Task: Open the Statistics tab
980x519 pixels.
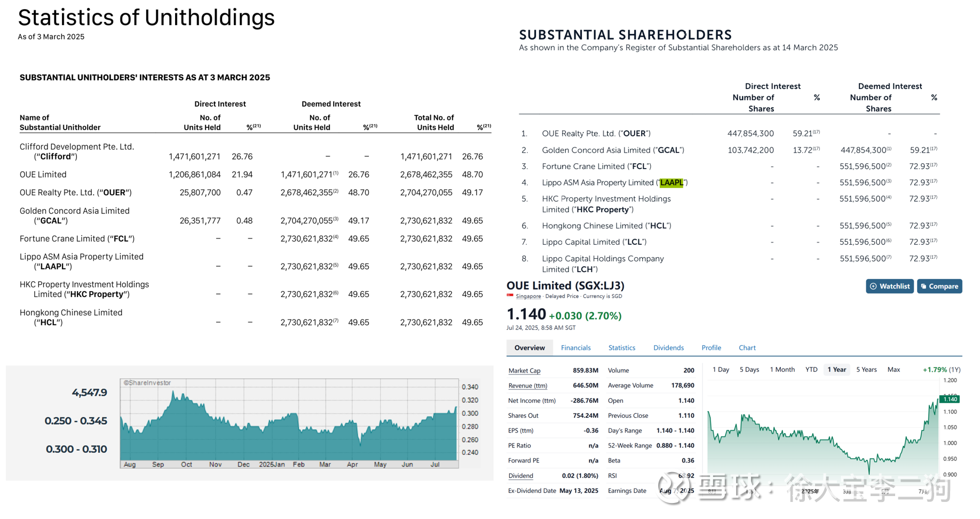Action: [x=621, y=348]
